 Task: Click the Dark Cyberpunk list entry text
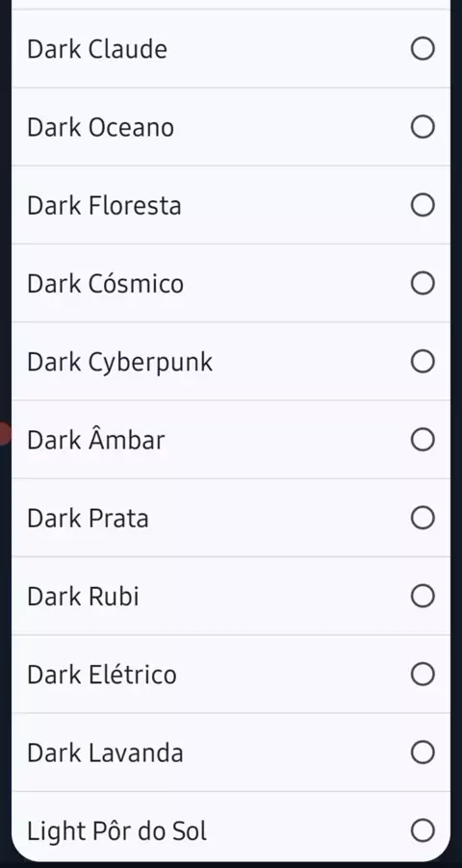pos(119,363)
